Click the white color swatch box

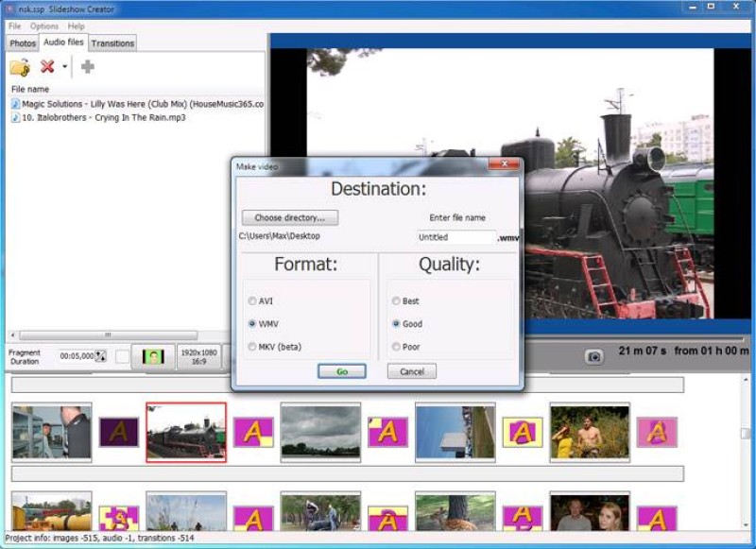click(x=123, y=356)
